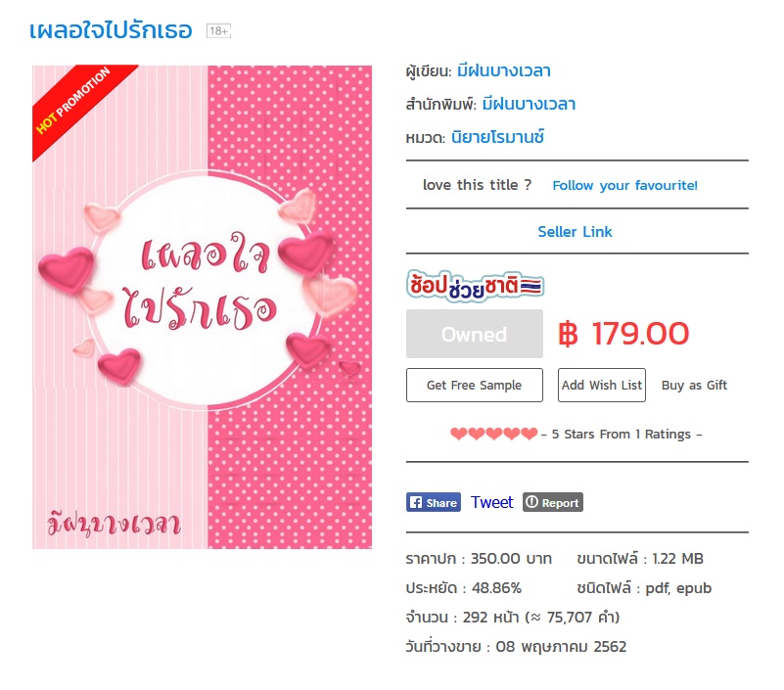Open the book cover image
Screen dimensions: 784x690
[x=202, y=307]
